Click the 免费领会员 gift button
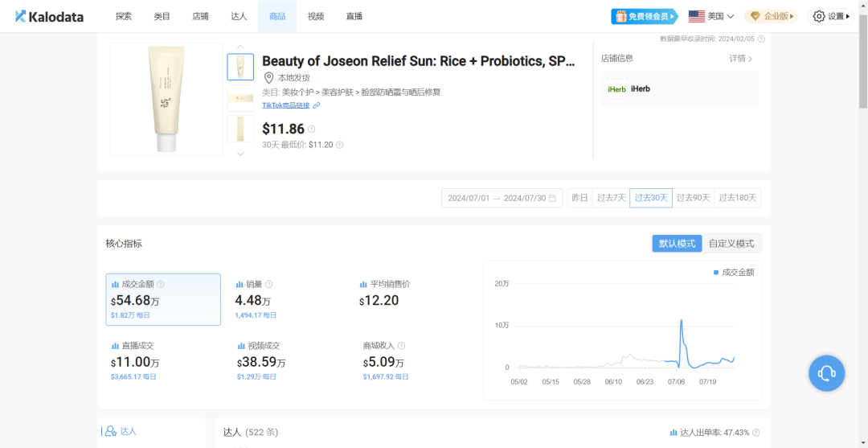This screenshot has height=448, width=868. [645, 17]
